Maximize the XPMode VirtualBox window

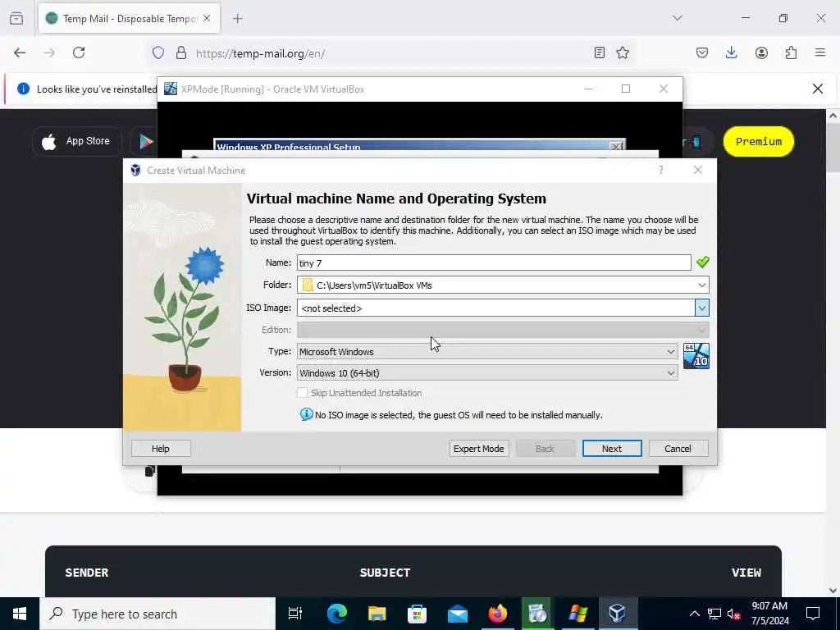click(626, 89)
